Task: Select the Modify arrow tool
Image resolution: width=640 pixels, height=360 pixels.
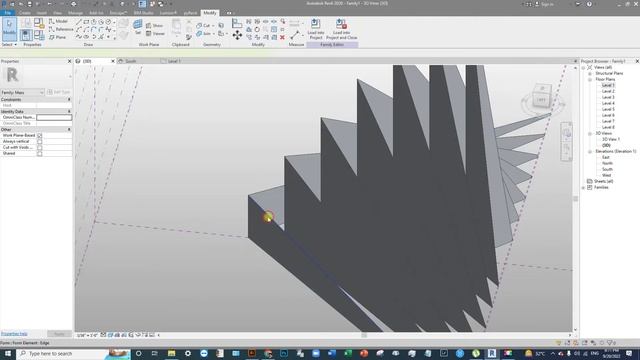Action: tap(9, 29)
